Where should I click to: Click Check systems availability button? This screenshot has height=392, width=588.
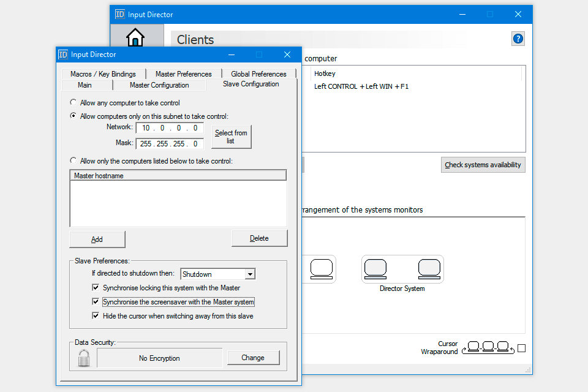pos(483,165)
